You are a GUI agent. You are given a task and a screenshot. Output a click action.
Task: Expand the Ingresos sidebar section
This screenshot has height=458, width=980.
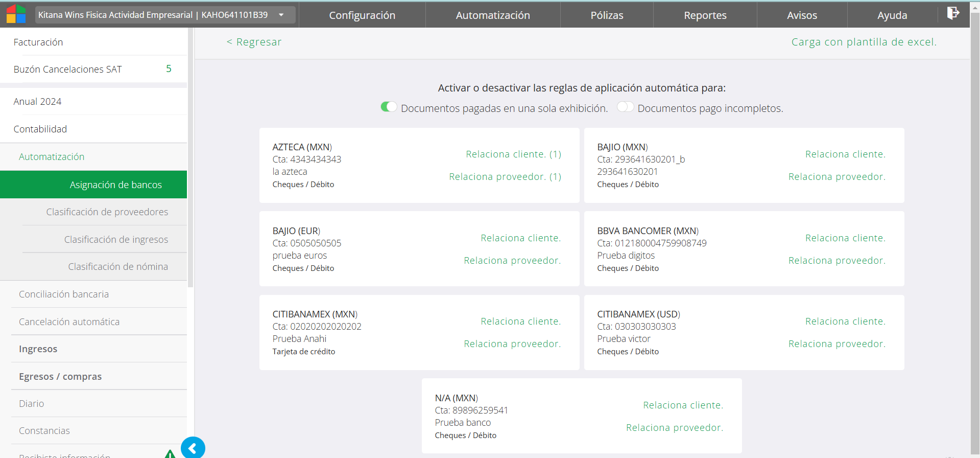pyautogui.click(x=38, y=349)
